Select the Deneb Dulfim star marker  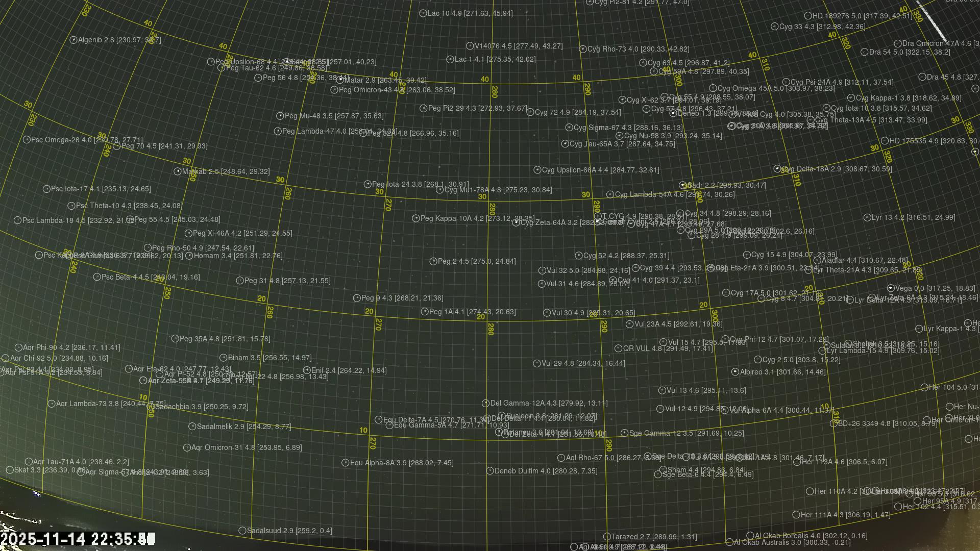pos(490,471)
